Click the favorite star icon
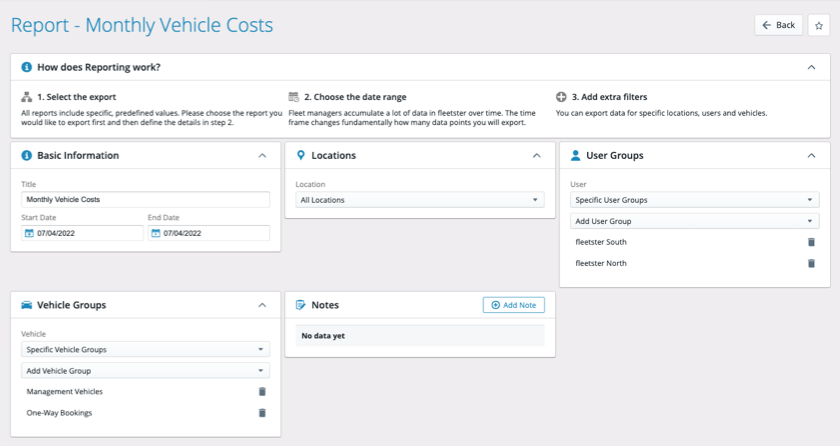This screenshot has height=446, width=840. point(818,25)
